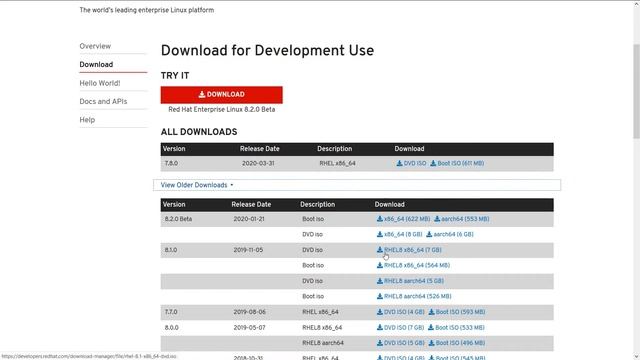Viewport: 640px width, 360px height.
Task: Click download icon beside RHEL8 aarch64 (5 GB)
Action: (380, 281)
